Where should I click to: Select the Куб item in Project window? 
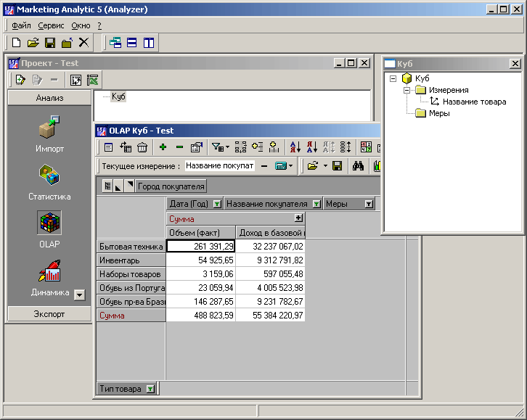118,96
